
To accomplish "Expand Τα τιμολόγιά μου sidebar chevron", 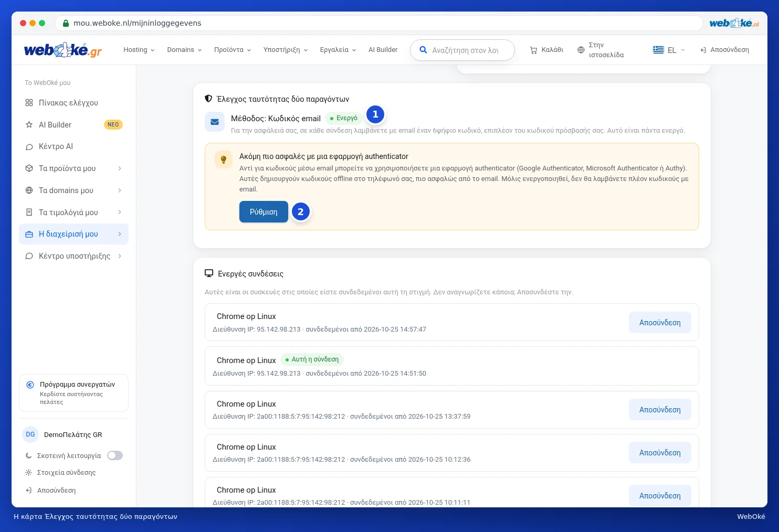I will (120, 212).
